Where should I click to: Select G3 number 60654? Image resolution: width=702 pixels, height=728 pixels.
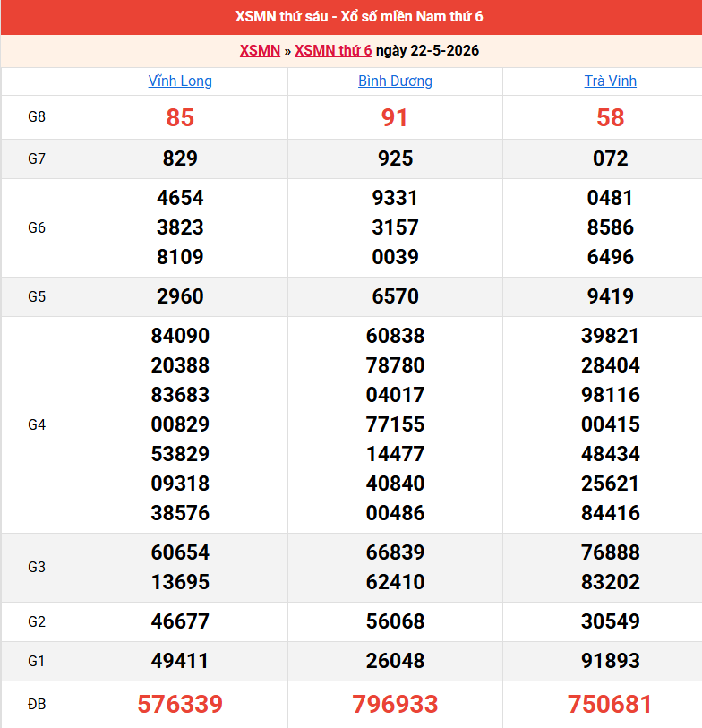pyautogui.click(x=180, y=552)
